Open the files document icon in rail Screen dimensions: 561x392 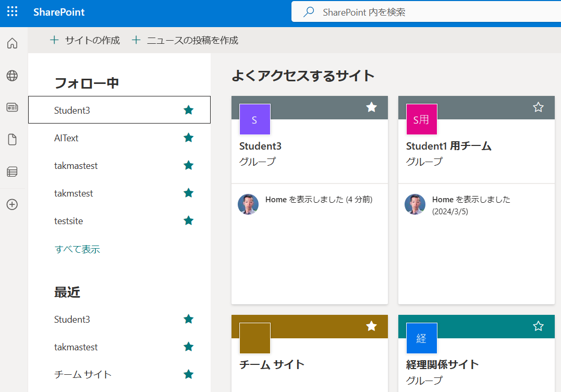click(12, 140)
